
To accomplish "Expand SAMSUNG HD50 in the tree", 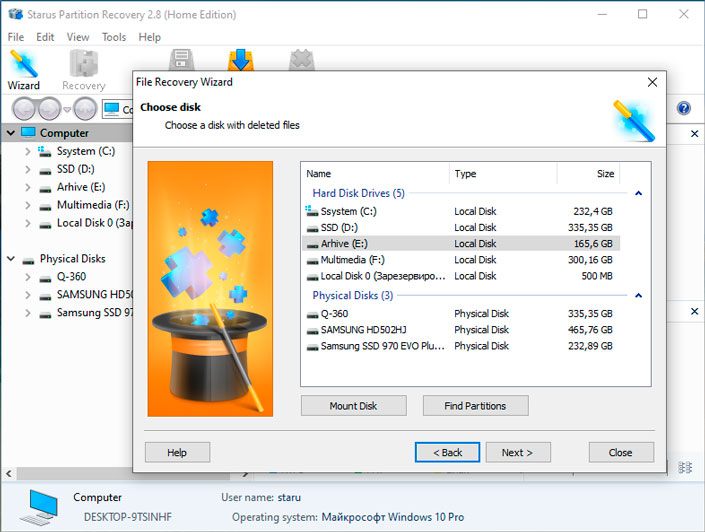I will 28,295.
